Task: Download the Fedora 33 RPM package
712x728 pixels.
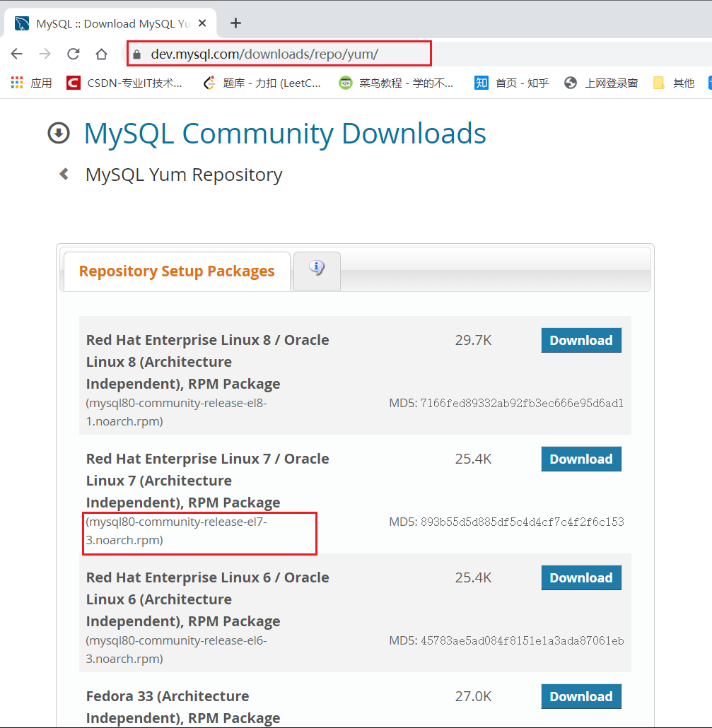Action: [580, 696]
